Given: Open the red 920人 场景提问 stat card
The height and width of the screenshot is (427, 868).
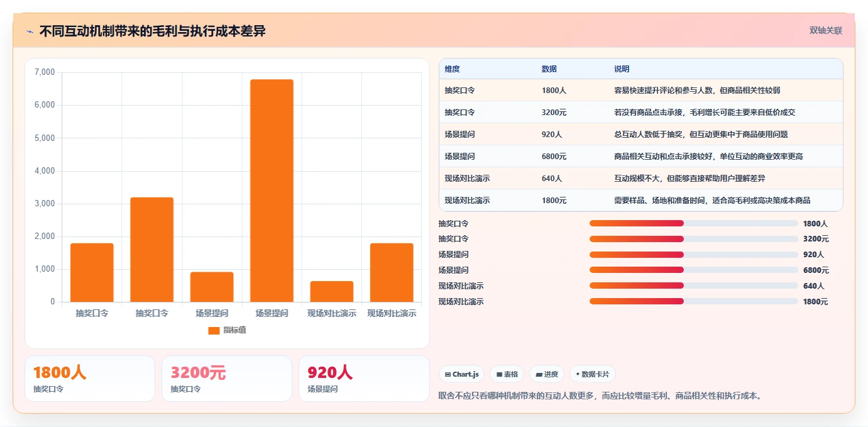Looking at the screenshot, I should (364, 379).
